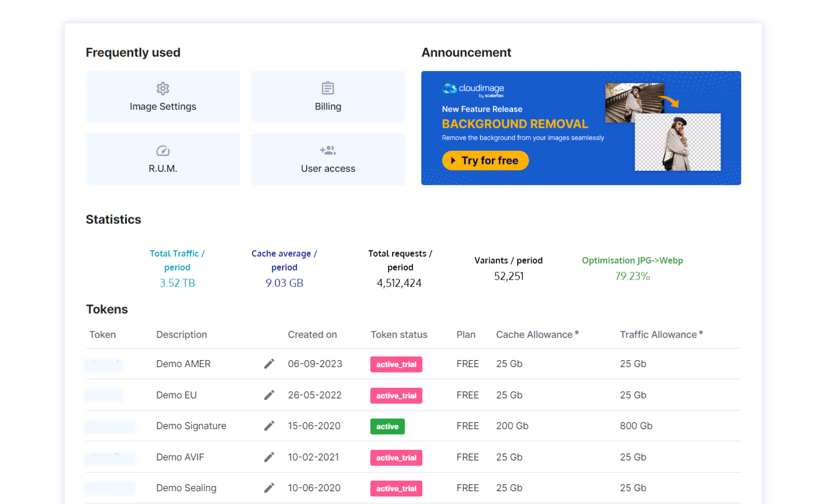817x504 pixels.
Task: Click the BACKGROUND REMOVAL banner headline
Action: pos(515,124)
